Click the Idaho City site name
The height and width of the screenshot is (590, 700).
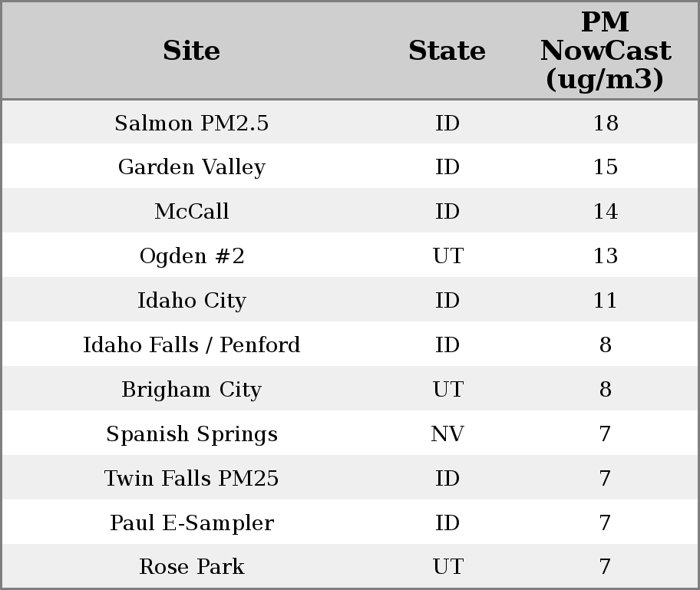point(191,301)
